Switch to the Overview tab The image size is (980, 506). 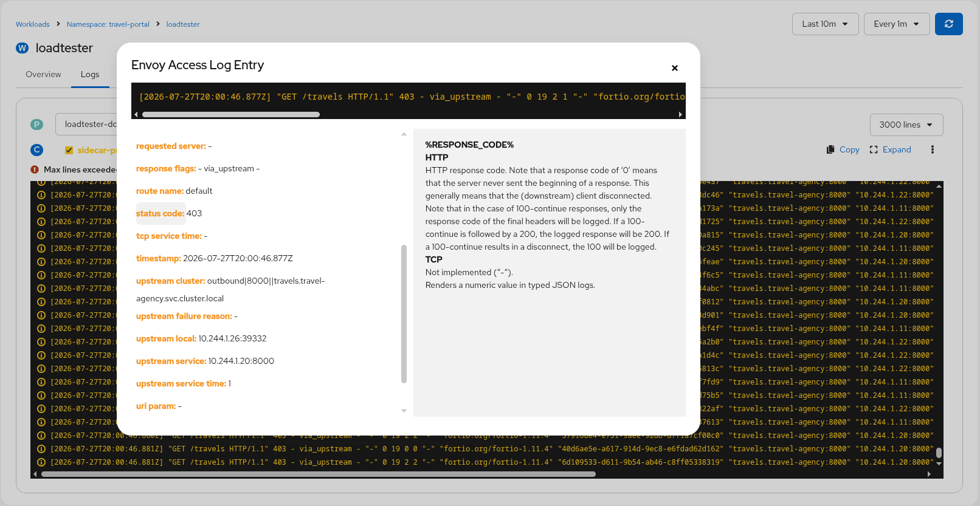click(x=43, y=74)
